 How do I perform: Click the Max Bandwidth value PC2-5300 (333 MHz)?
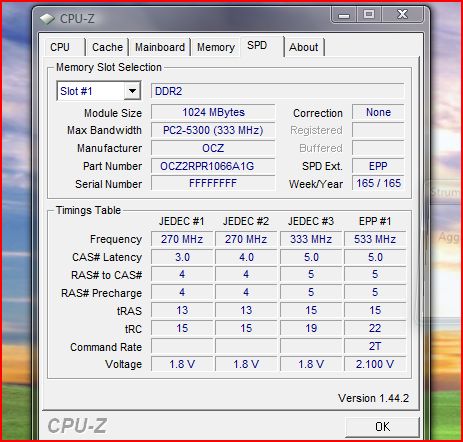pyautogui.click(x=213, y=130)
